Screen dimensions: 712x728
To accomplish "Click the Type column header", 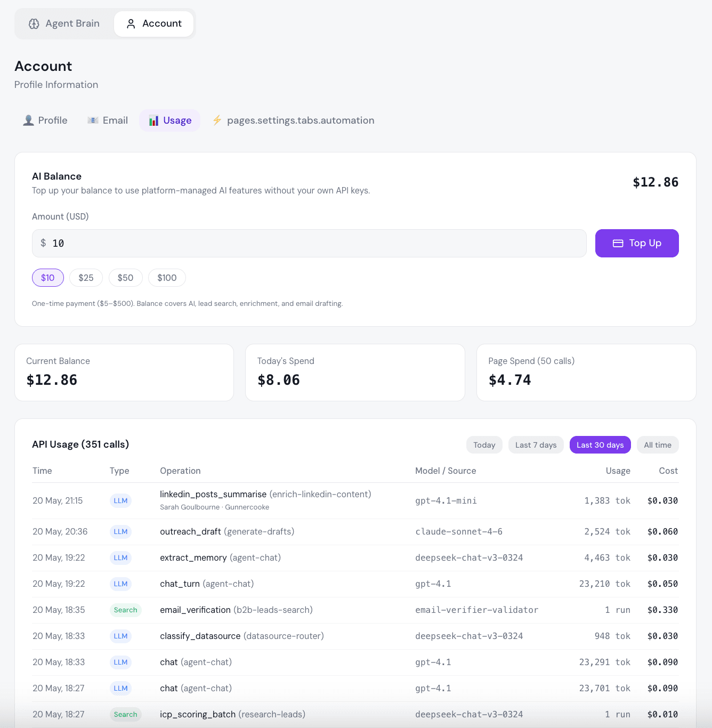I will coord(119,471).
